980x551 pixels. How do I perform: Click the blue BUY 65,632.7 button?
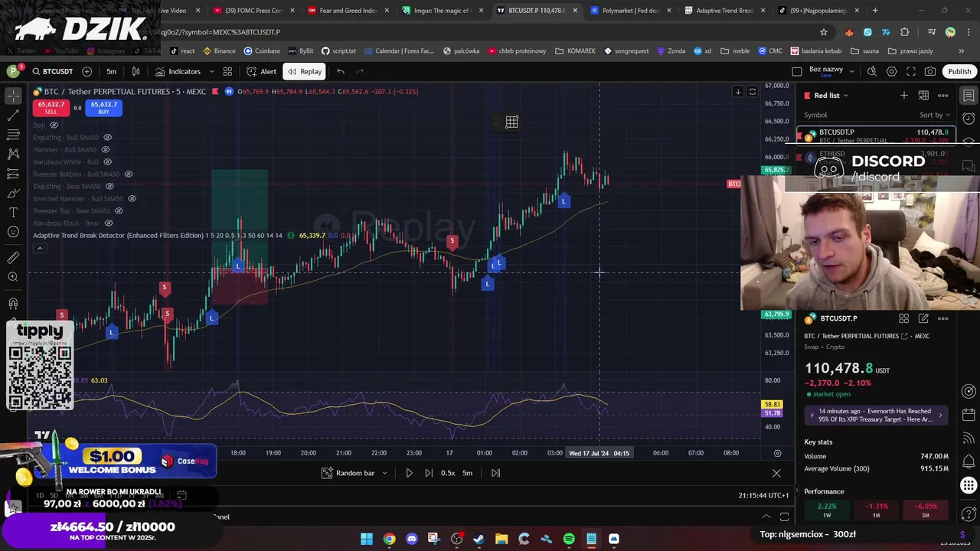tap(103, 108)
